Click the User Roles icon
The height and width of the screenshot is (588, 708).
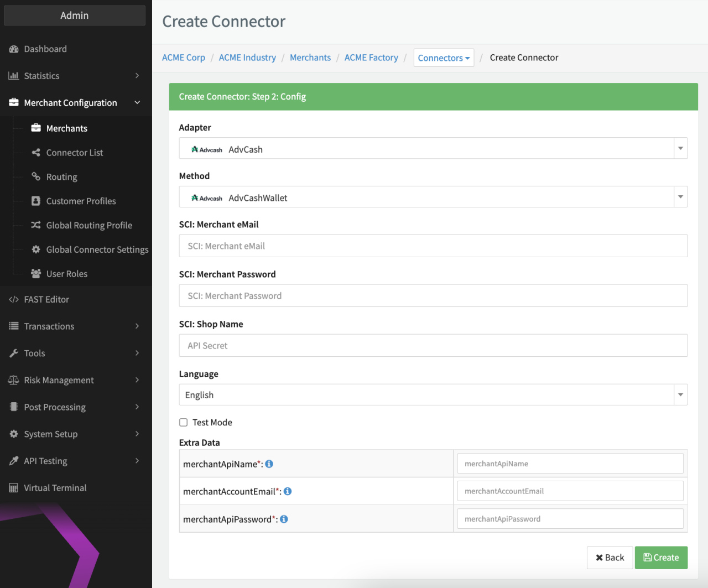pyautogui.click(x=36, y=274)
